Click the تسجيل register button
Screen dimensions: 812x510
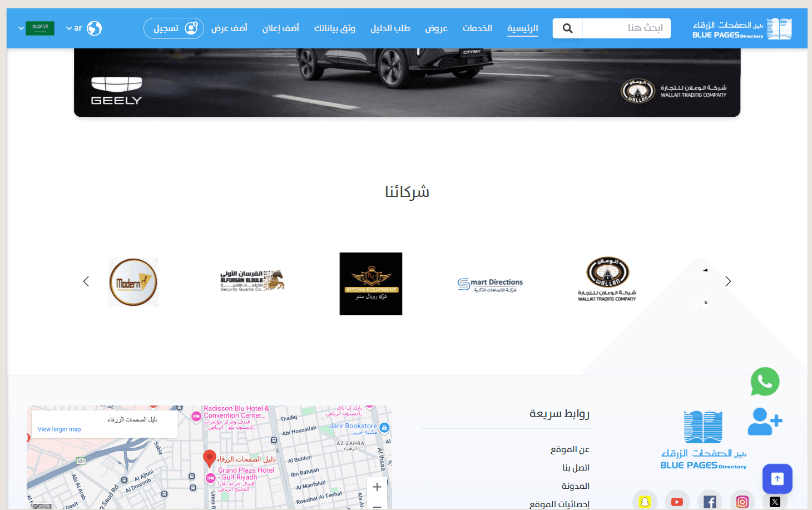click(174, 28)
